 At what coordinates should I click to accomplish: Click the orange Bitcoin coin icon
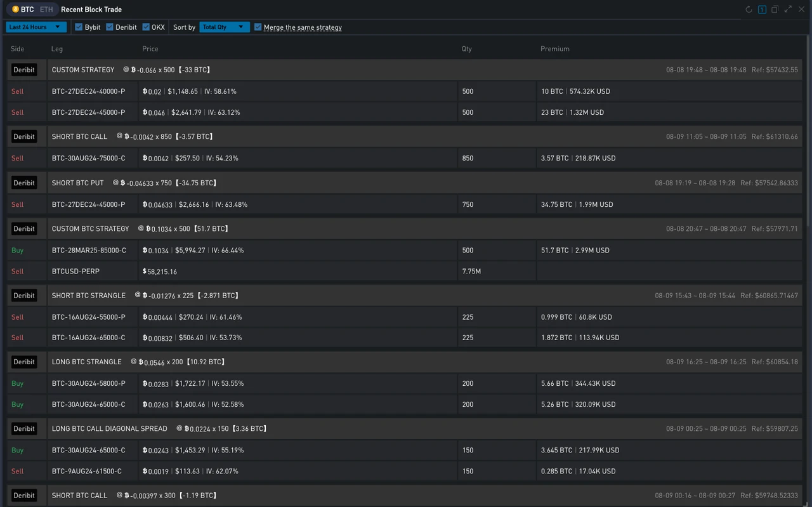point(15,10)
